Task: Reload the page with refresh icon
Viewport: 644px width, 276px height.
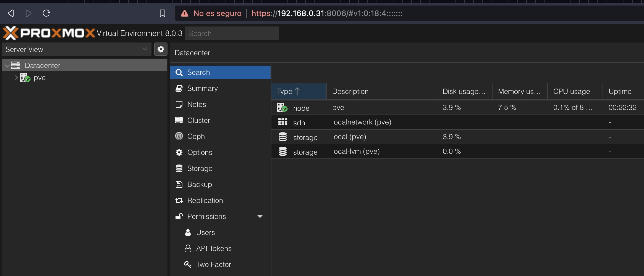Action: [46, 13]
